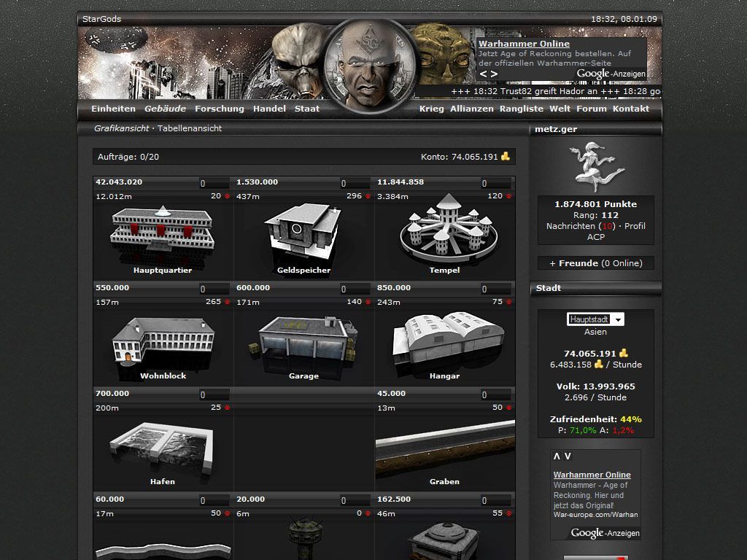
Task: Show previous ad with left arrow in banner
Action: tap(483, 74)
